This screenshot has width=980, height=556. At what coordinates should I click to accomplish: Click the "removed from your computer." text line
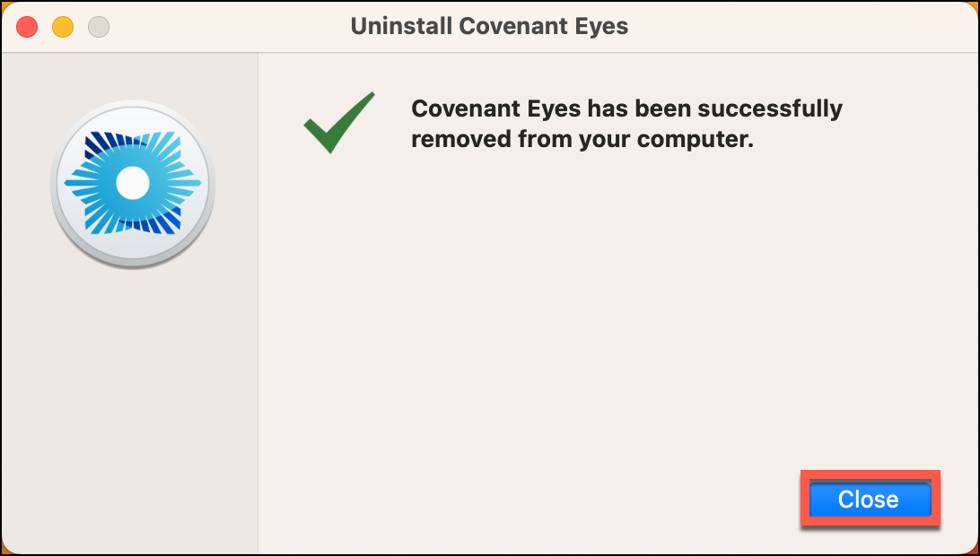(582, 139)
